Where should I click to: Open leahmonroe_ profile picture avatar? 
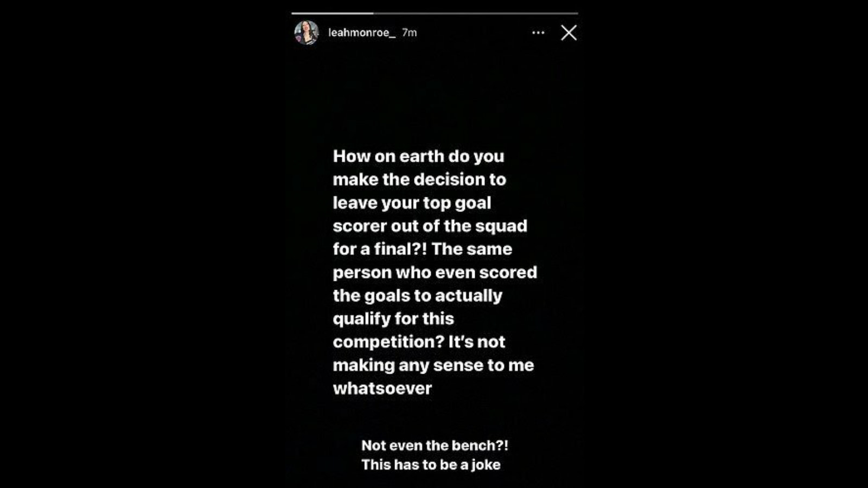coord(307,33)
